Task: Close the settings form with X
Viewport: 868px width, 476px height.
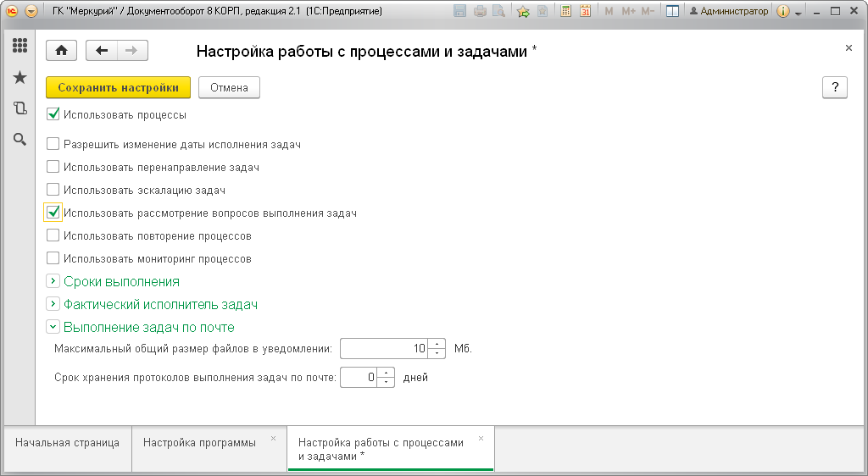Action: pos(849,48)
